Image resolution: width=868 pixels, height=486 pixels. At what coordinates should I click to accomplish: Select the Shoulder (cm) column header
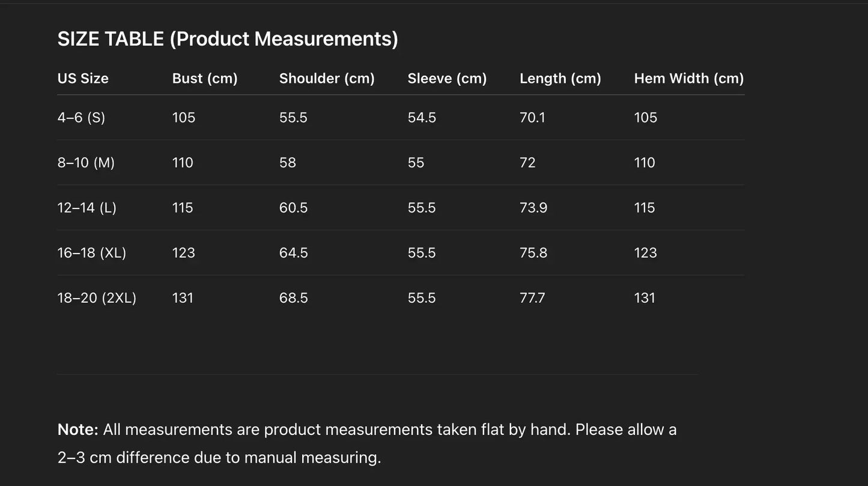tap(327, 79)
